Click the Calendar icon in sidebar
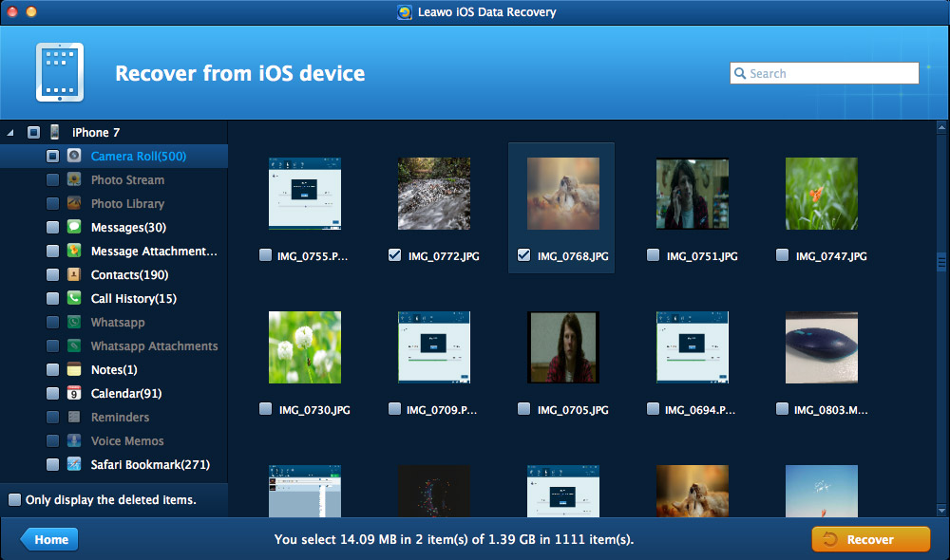The height and width of the screenshot is (560, 950). pos(74,393)
